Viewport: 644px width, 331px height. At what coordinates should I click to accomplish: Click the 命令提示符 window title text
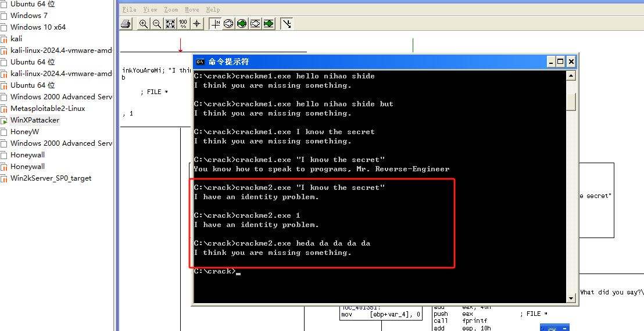[x=228, y=62]
